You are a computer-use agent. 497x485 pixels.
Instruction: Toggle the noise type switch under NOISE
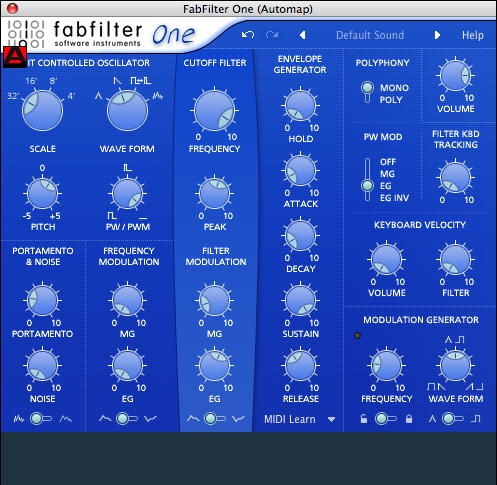point(41,419)
